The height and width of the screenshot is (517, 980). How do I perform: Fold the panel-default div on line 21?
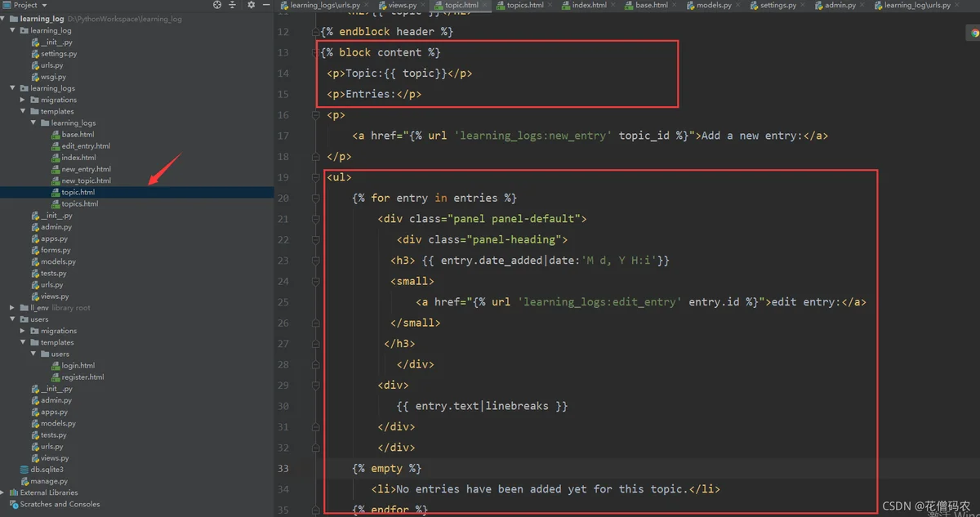315,219
